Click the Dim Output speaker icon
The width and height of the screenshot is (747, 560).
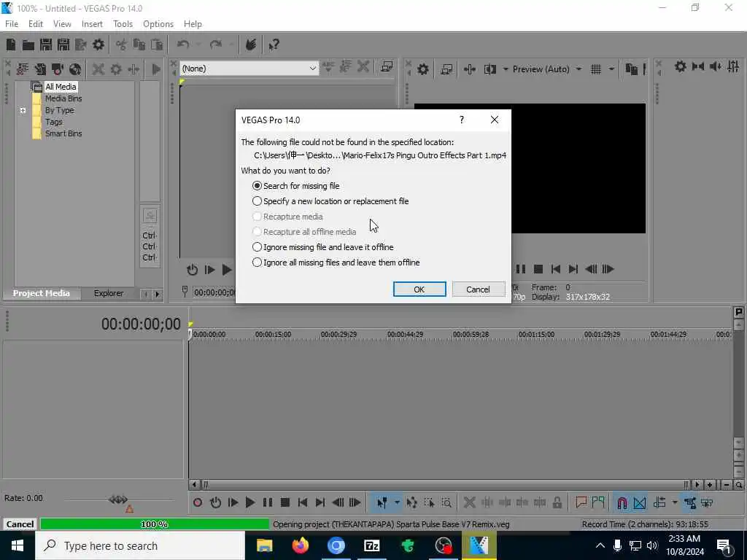coord(715,66)
